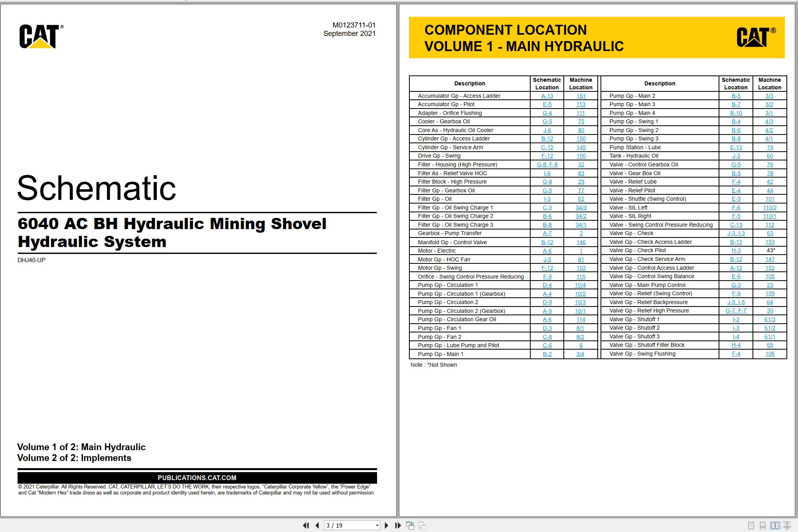The image size is (798, 532).
Task: Follow link C-12 for Cylinder Gp Service Arm
Action: pos(547,147)
